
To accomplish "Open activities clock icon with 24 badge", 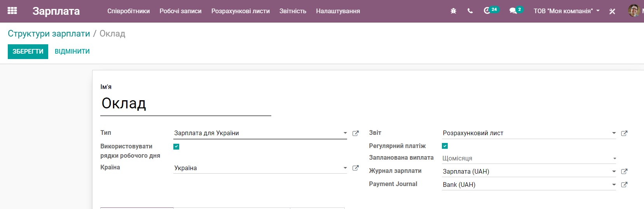I will [x=491, y=10].
